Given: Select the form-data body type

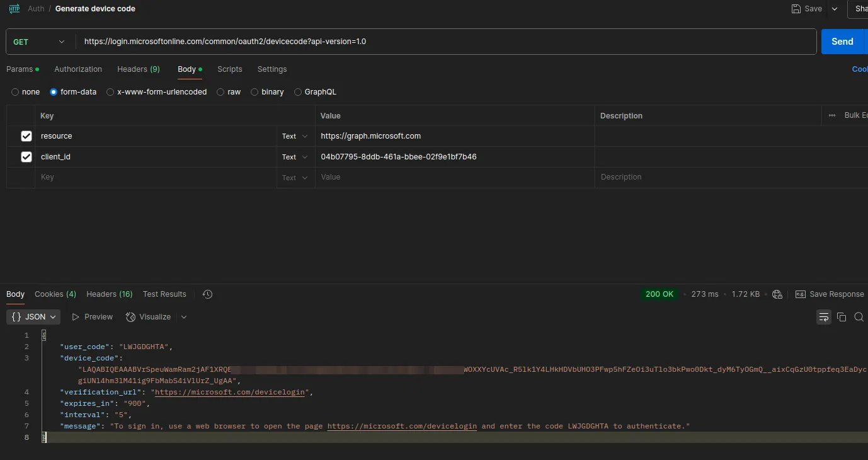Looking at the screenshot, I should (54, 92).
